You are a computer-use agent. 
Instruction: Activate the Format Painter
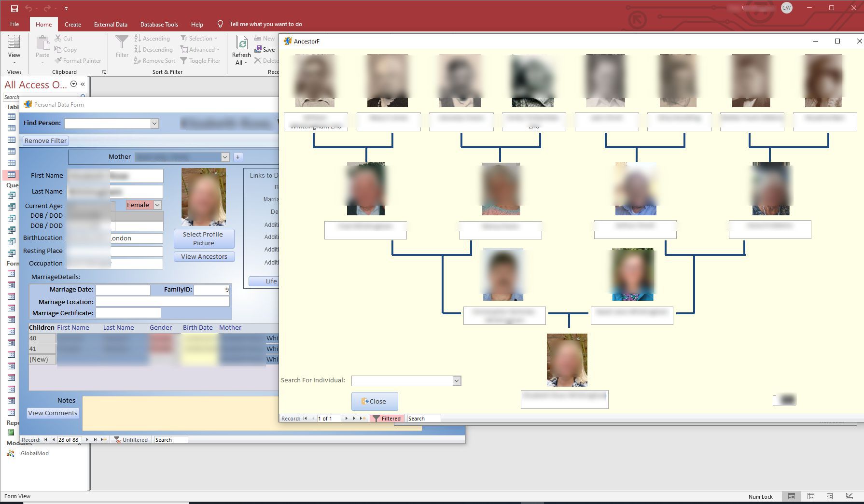pos(78,60)
